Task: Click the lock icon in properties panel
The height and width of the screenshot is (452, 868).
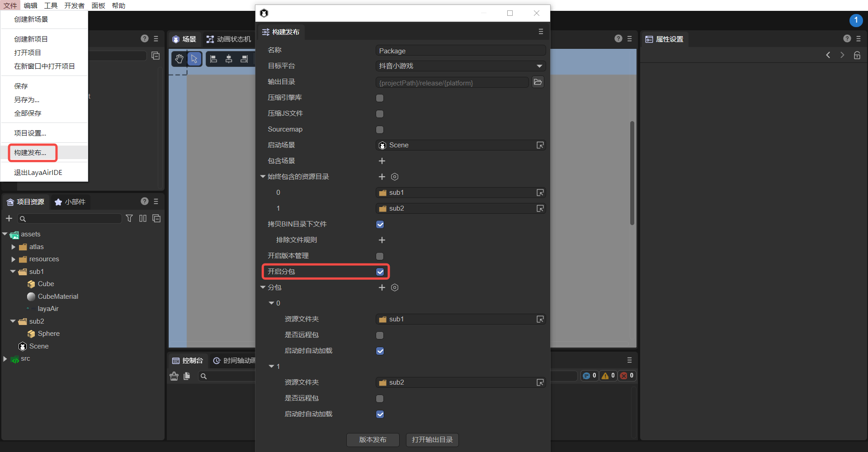Action: click(857, 55)
